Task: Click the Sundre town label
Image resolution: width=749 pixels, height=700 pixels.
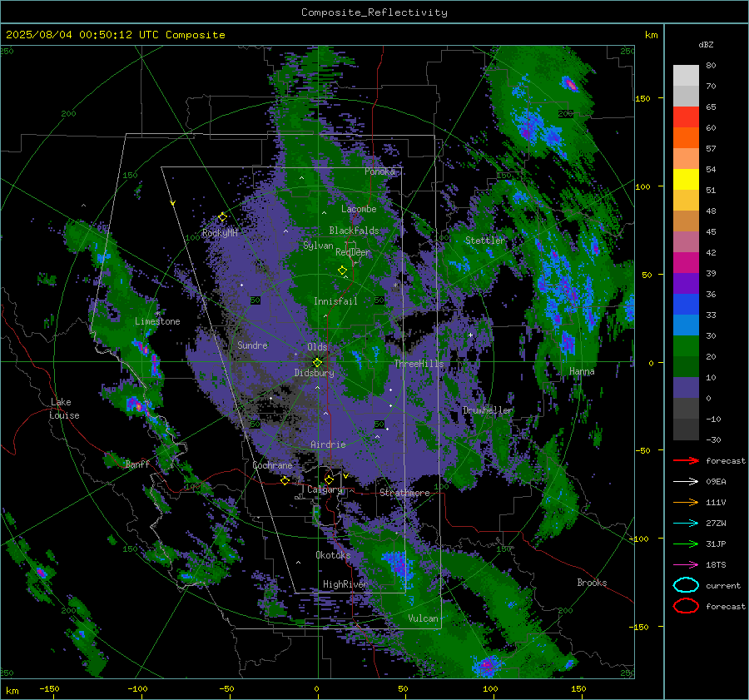Action: tap(252, 345)
